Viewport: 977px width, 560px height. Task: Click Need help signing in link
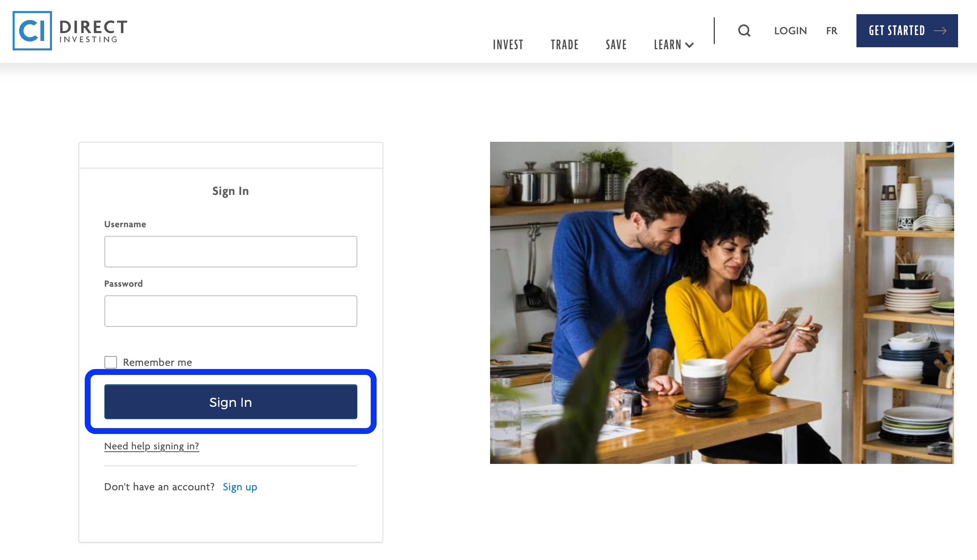click(151, 445)
